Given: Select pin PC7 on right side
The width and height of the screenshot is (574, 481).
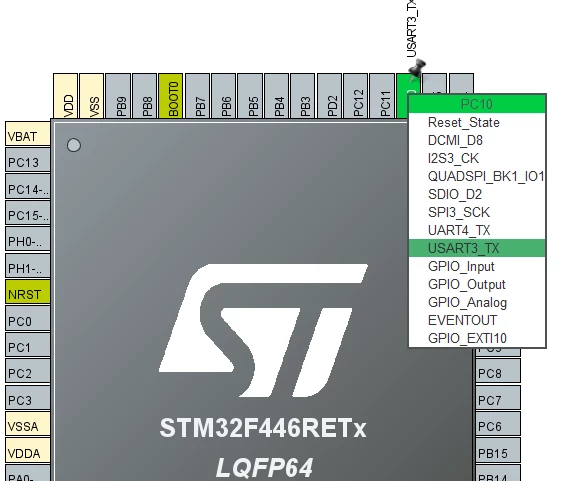Looking at the screenshot, I should 498,397.
